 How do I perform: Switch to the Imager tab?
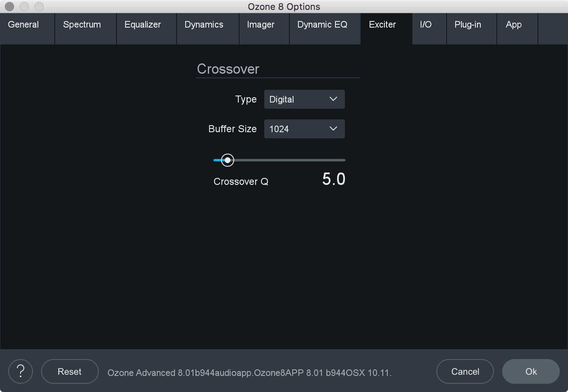264,29
